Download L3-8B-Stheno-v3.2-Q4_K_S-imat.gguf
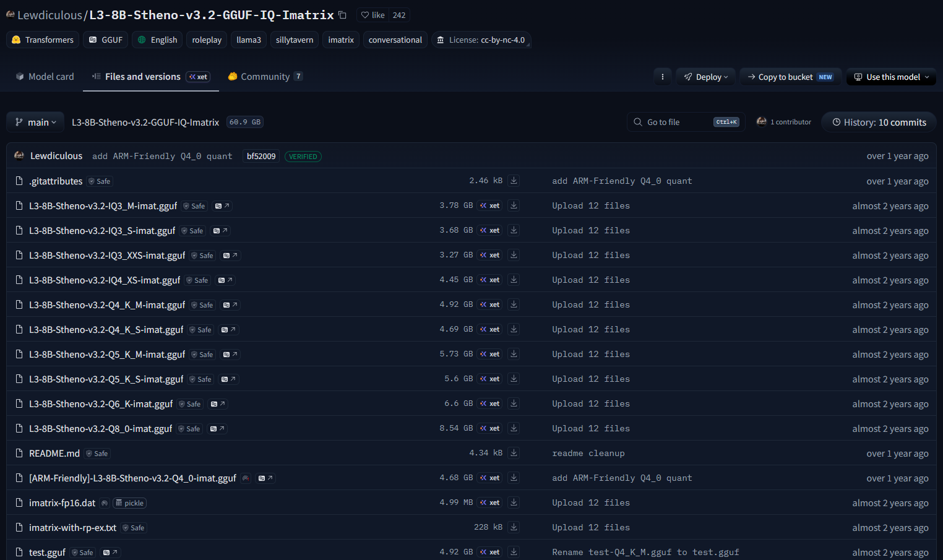 pos(514,329)
